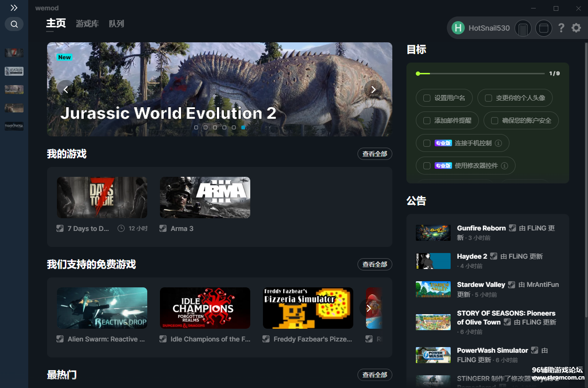588x388 pixels.
Task: Check the 变更你的个人头像 goal checkbox
Action: pyautogui.click(x=488, y=98)
